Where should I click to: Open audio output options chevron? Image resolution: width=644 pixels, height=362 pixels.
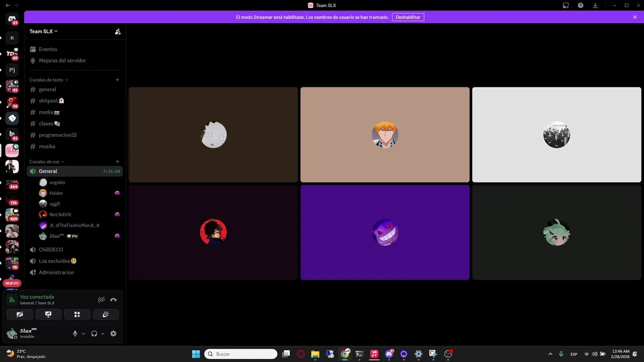coord(103,334)
